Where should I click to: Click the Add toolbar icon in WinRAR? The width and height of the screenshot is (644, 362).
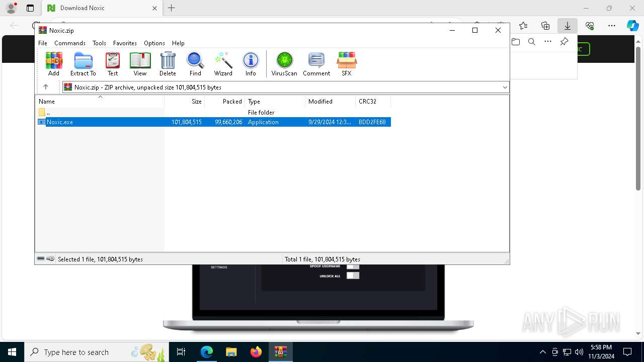click(54, 64)
